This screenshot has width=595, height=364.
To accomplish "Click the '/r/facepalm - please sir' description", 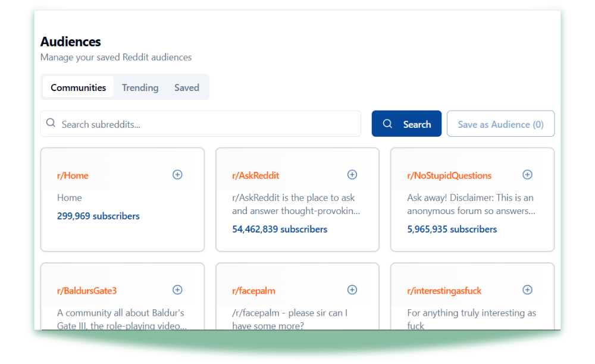I will pyautogui.click(x=290, y=319).
